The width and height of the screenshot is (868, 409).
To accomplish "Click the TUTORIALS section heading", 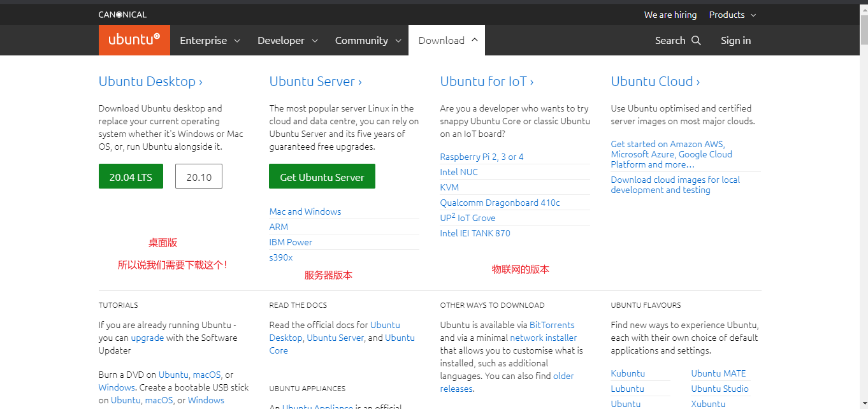I will (118, 305).
